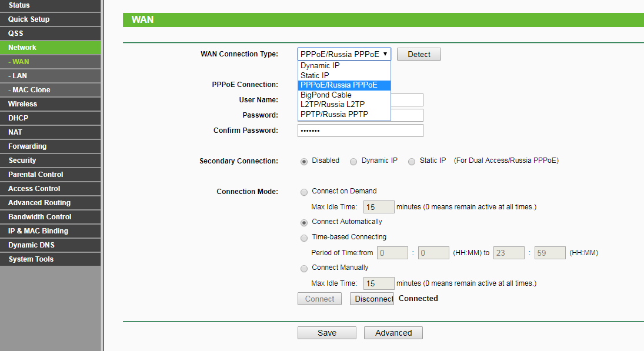Set secondary connection to Dynamic IP
The width and height of the screenshot is (644, 351).
[353, 161]
